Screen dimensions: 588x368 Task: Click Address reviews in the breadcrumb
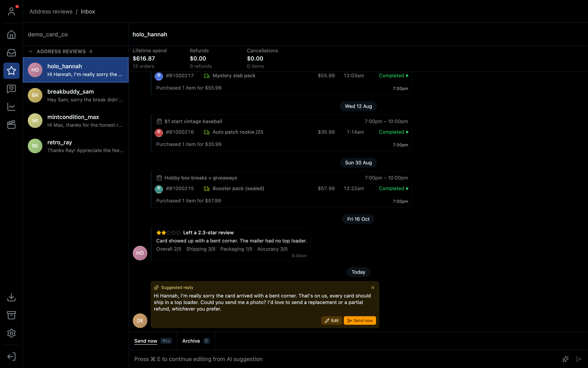(x=51, y=11)
